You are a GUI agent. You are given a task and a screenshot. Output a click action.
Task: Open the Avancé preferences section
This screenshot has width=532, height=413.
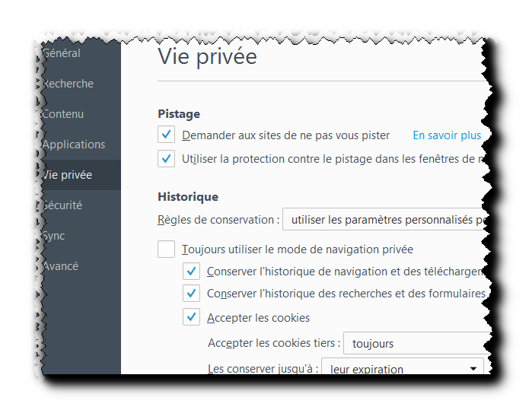pos(61,266)
